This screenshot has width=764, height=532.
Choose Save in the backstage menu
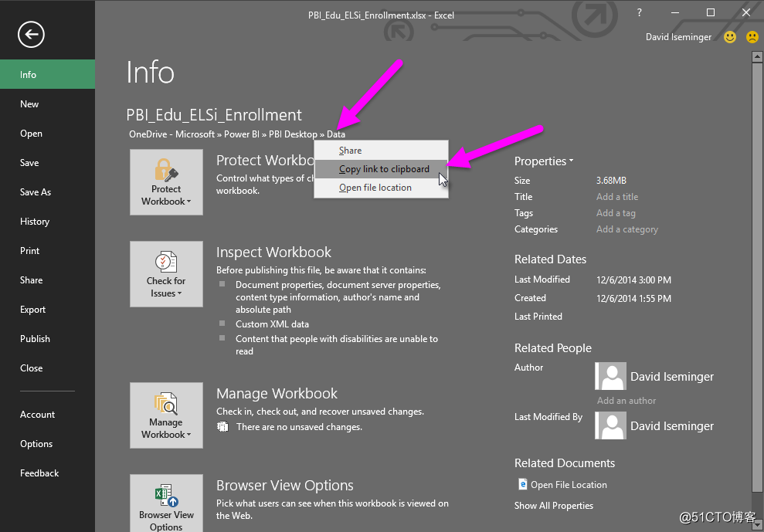[x=47, y=163]
